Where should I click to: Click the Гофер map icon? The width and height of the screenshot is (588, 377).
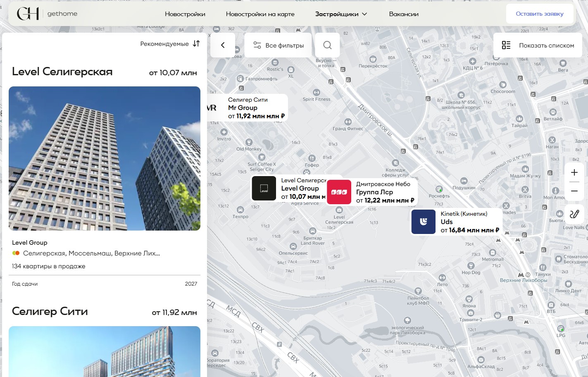pyautogui.click(x=312, y=158)
